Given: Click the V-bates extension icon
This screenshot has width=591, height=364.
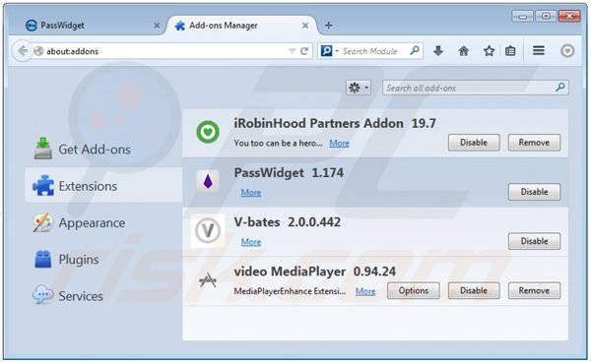Looking at the screenshot, I should (x=208, y=230).
